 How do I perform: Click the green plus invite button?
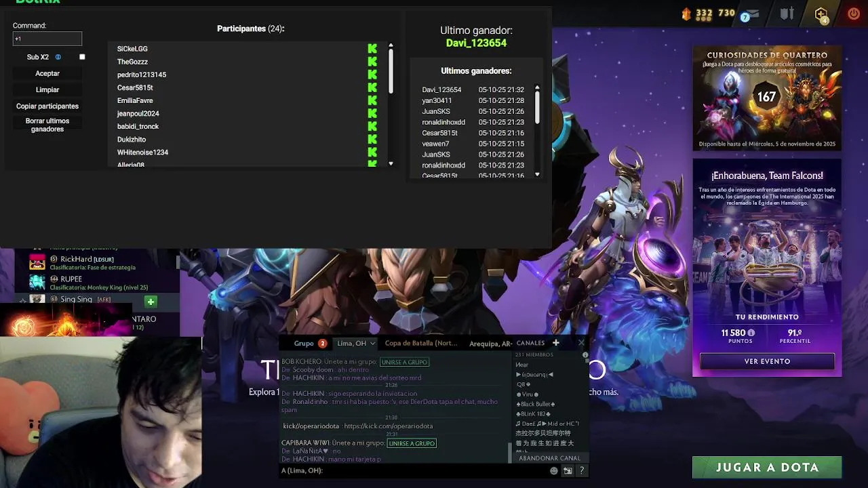(x=151, y=302)
